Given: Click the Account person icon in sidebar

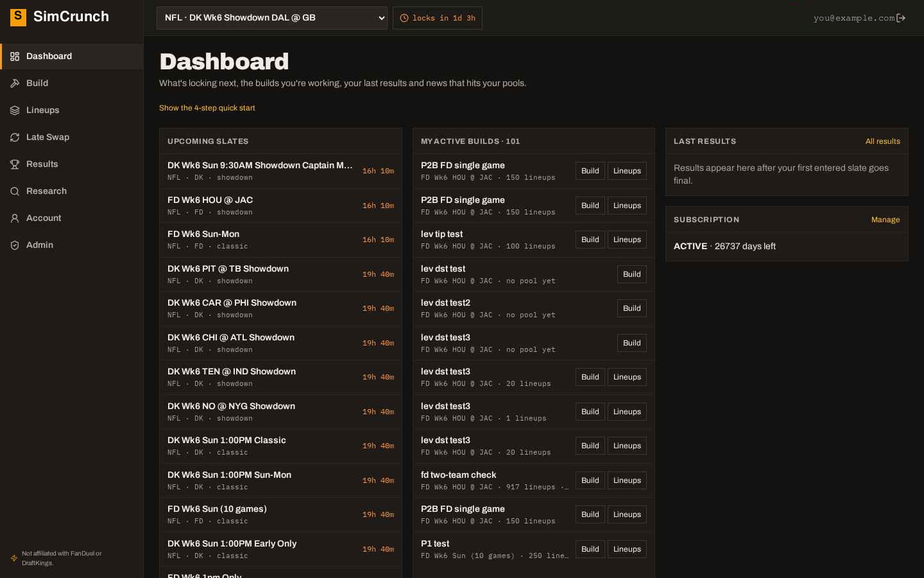Looking at the screenshot, I should [x=15, y=218].
